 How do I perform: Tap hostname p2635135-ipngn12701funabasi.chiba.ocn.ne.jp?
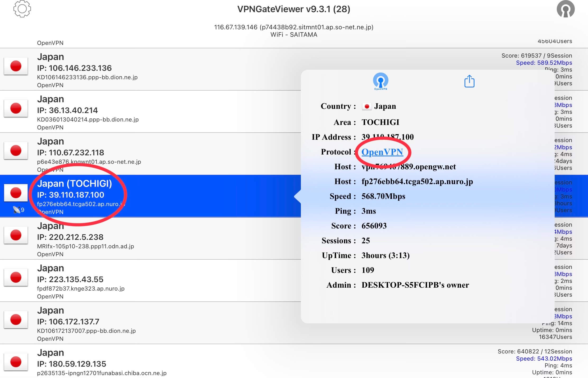pos(102,373)
